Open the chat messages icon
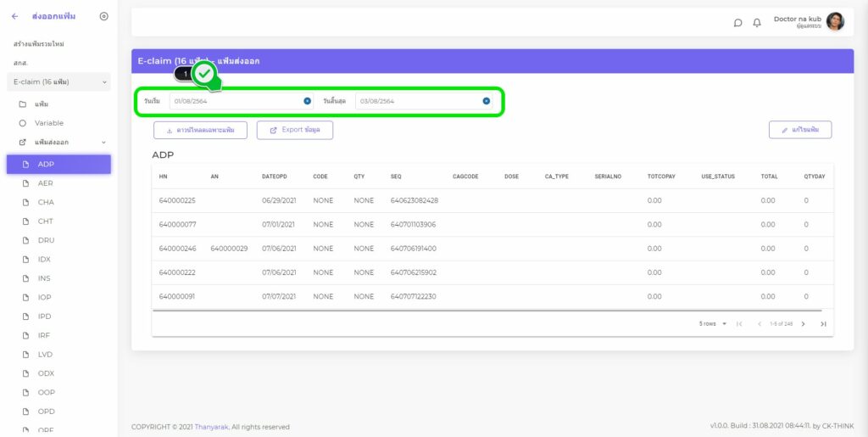 [737, 23]
